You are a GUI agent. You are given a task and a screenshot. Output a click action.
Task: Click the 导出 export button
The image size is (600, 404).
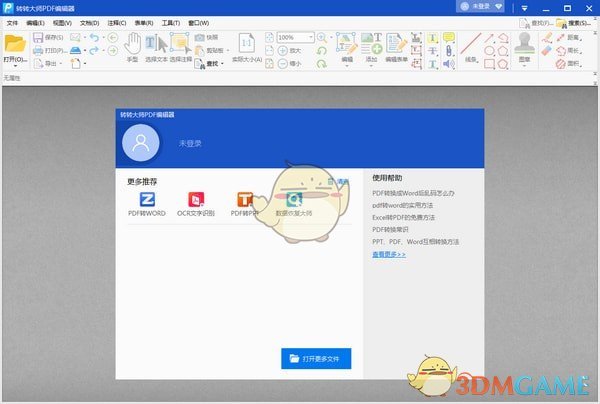point(46,64)
